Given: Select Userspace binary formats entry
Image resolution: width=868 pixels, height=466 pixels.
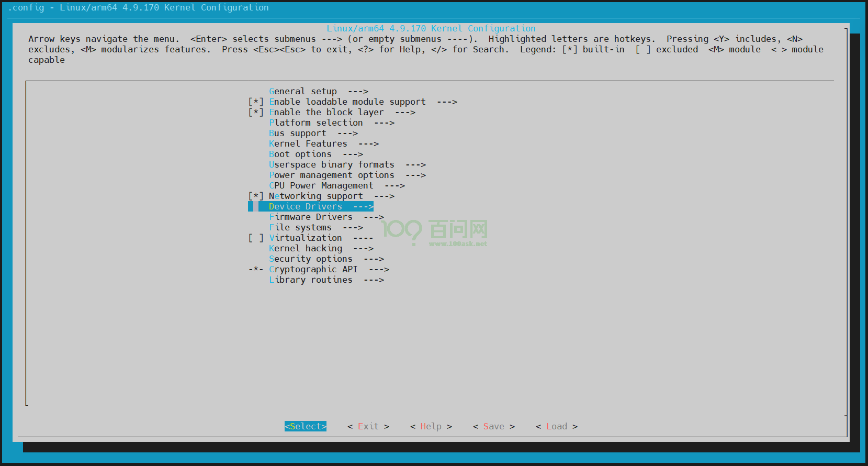Looking at the screenshot, I should tap(331, 165).
